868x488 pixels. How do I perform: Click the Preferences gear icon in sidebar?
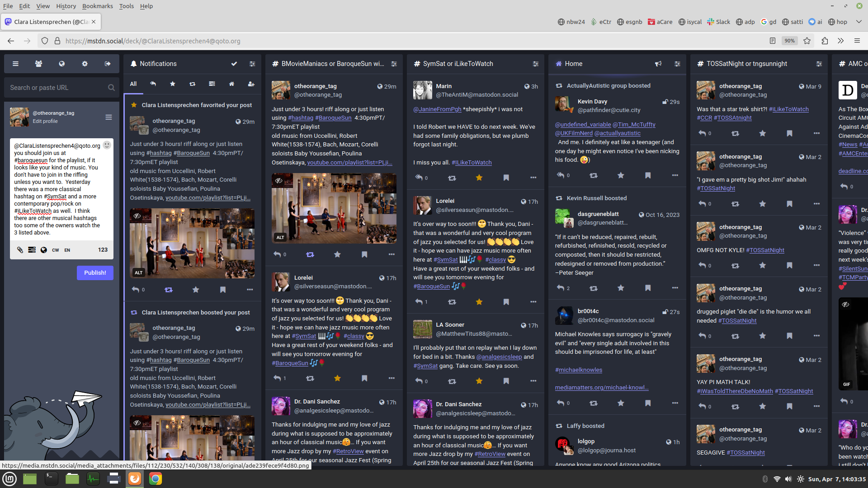tap(85, 64)
